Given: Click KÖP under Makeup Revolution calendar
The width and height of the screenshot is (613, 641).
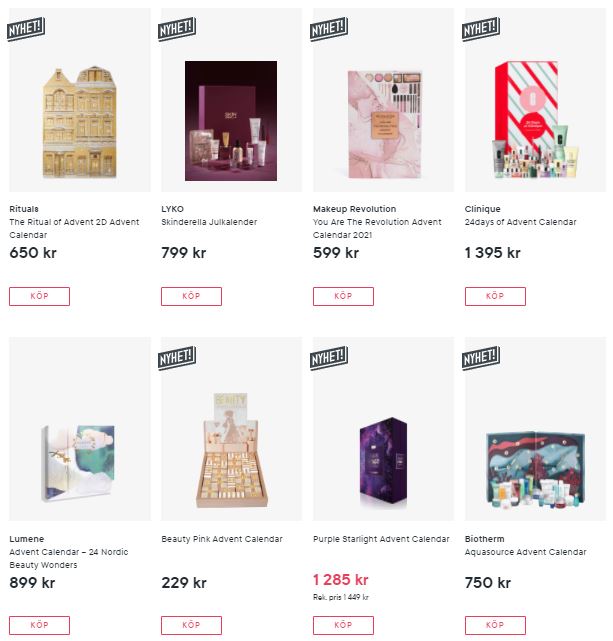Looking at the screenshot, I should (343, 296).
